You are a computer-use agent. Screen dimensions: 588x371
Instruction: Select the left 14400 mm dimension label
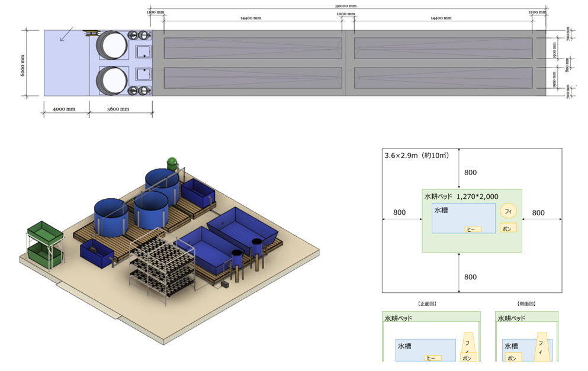pos(251,18)
